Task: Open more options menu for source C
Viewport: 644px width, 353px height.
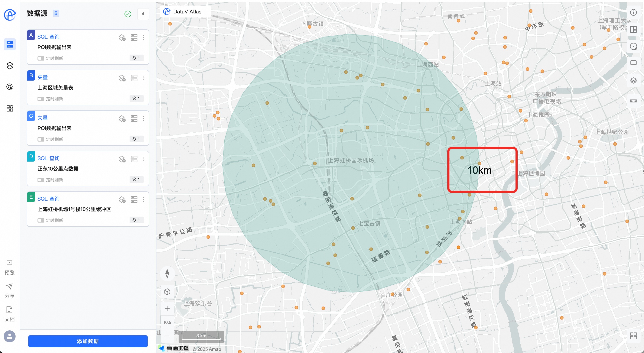Action: click(x=143, y=119)
